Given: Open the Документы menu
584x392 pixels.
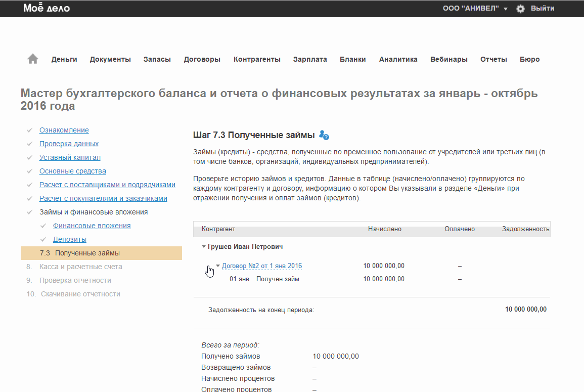Looking at the screenshot, I should (x=110, y=59).
